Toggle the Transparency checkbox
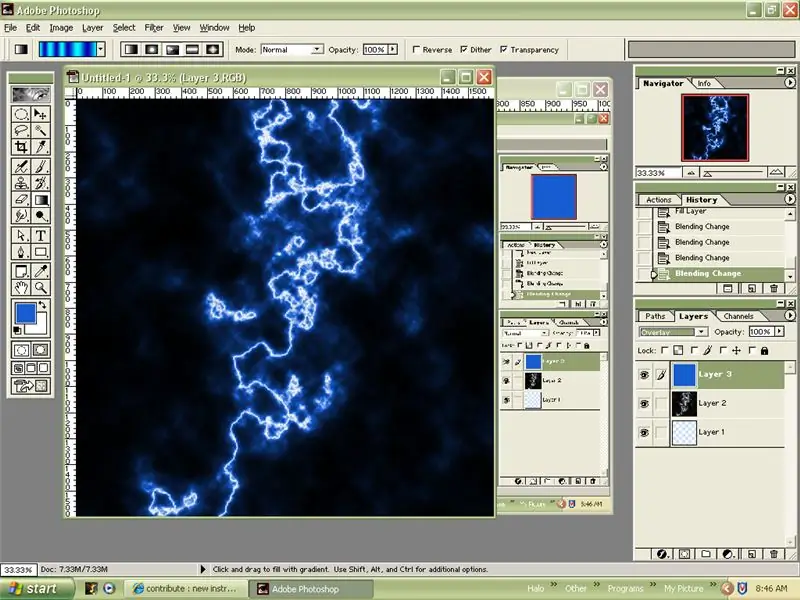This screenshot has height=600, width=800. tap(504, 49)
